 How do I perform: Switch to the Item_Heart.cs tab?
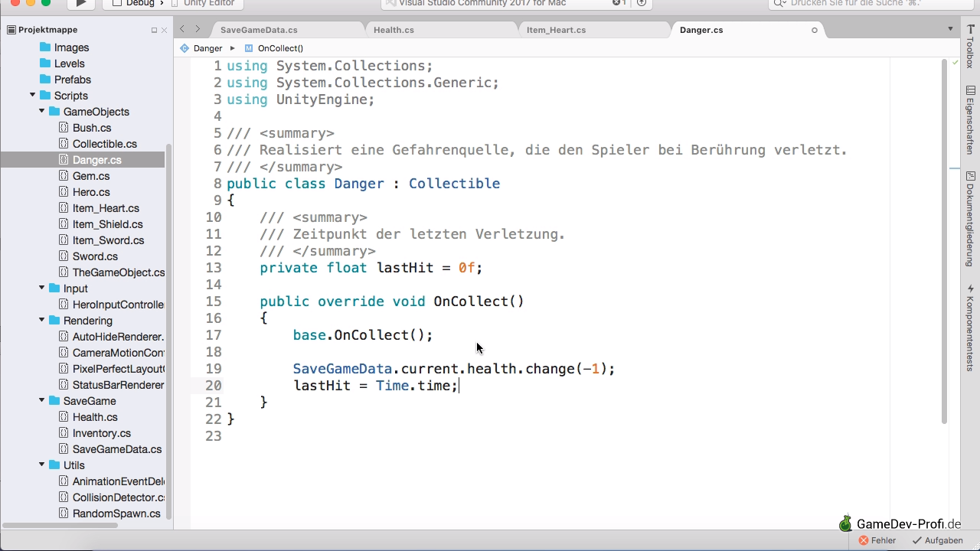556,30
